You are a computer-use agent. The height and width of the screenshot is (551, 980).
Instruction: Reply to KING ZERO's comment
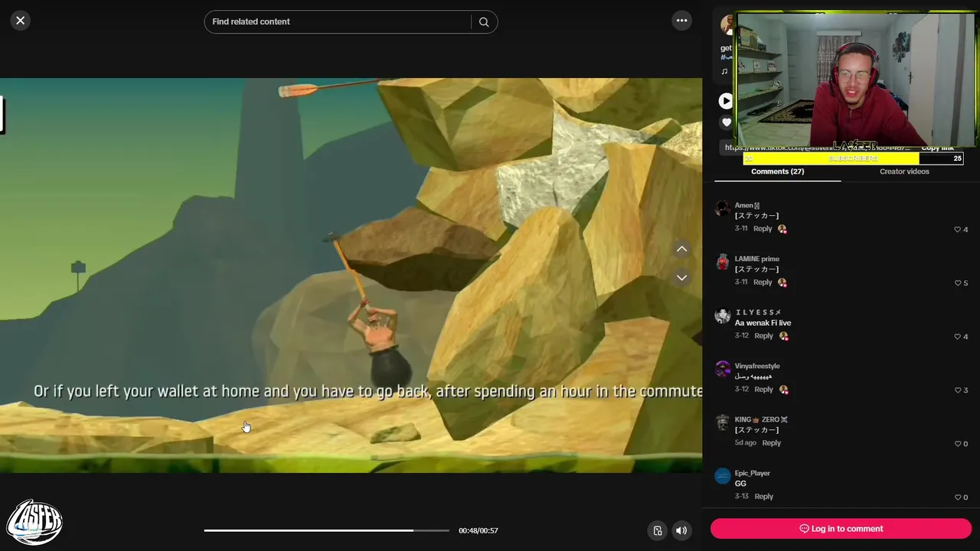pyautogui.click(x=771, y=443)
